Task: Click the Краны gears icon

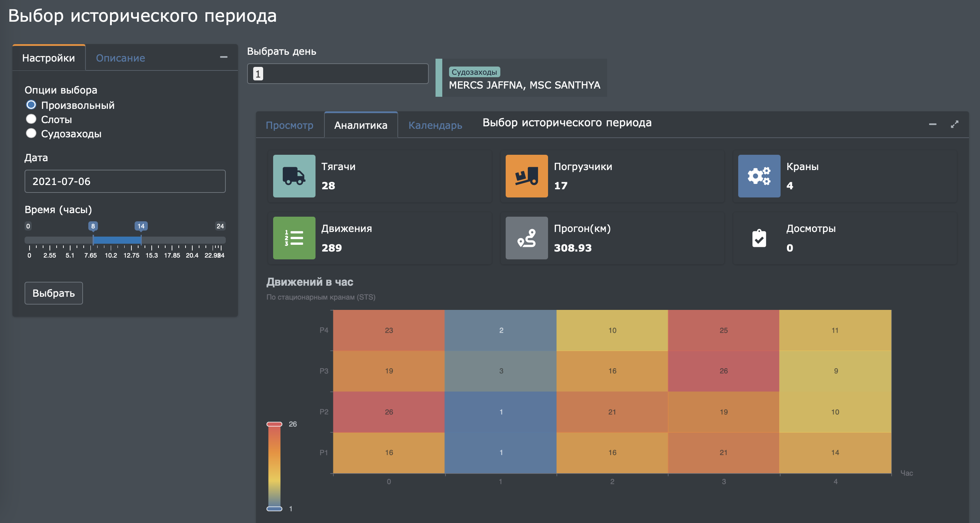Action: (x=759, y=176)
